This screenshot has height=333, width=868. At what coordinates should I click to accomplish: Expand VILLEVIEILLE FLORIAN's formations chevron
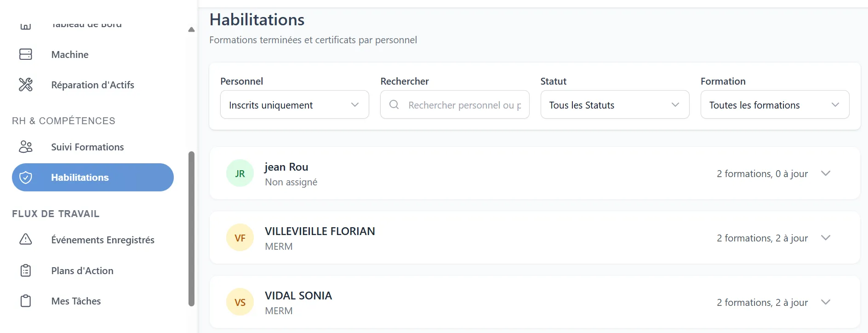click(x=826, y=238)
